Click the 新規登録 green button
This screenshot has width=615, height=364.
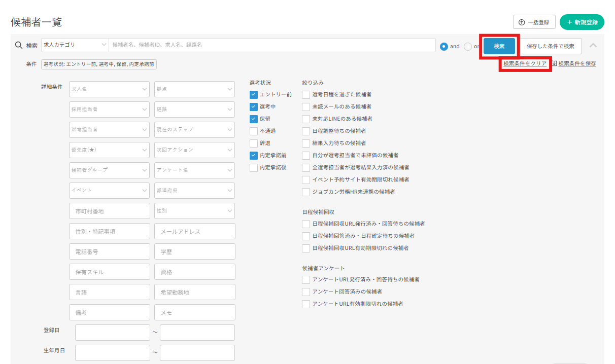click(x=582, y=22)
